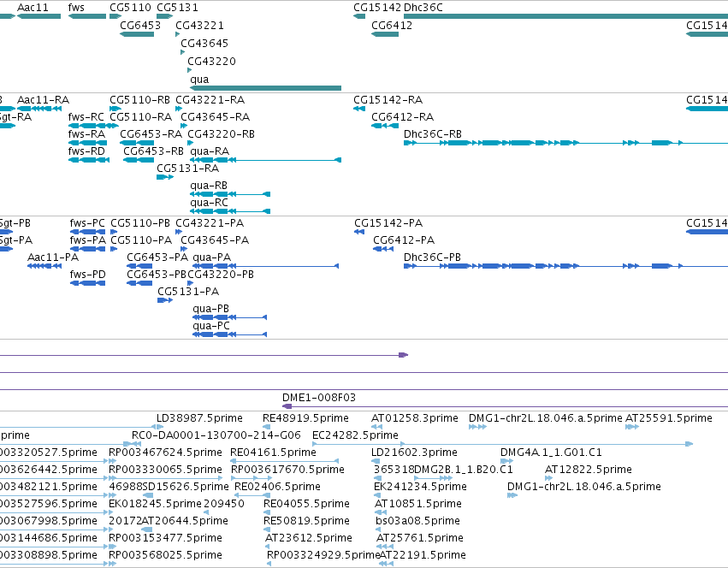Click the RC0-DA0001-130700-214-G06 label
Viewport: 728px width, 568px height.
coord(216,435)
